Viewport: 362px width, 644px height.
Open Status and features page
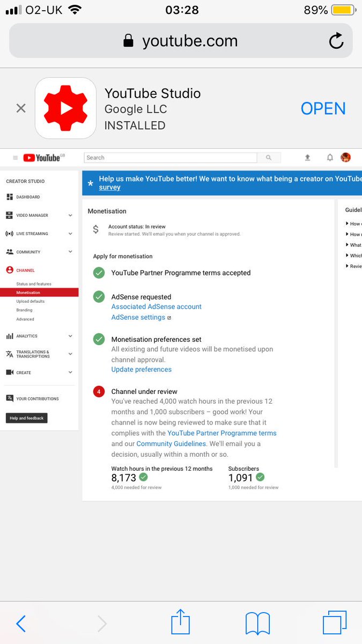pos(34,284)
